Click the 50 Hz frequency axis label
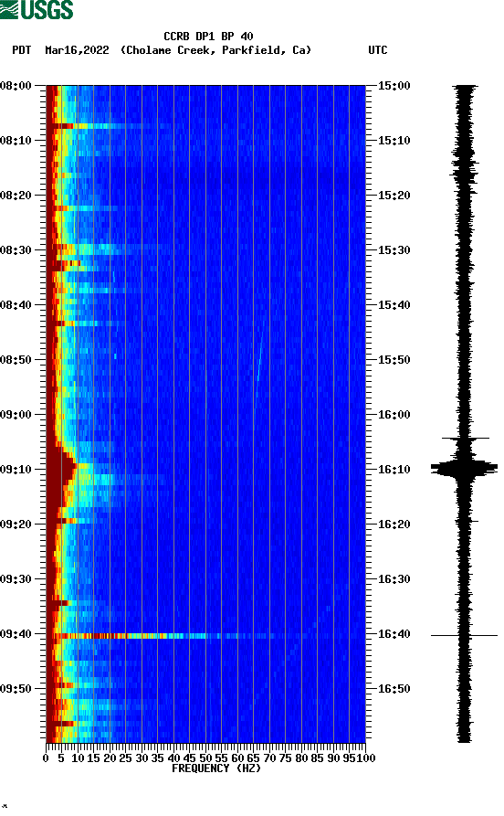Viewport: 504px width, 816px height. (x=205, y=758)
